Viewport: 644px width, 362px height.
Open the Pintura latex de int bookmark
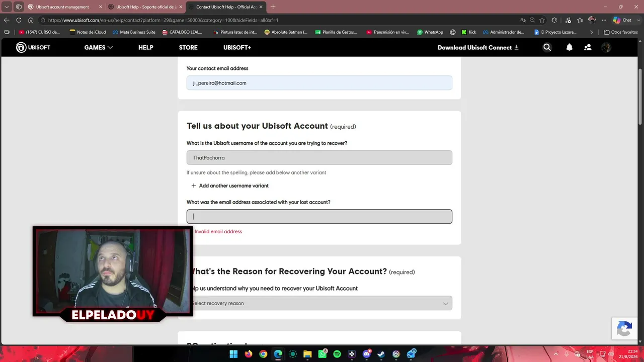[235, 32]
